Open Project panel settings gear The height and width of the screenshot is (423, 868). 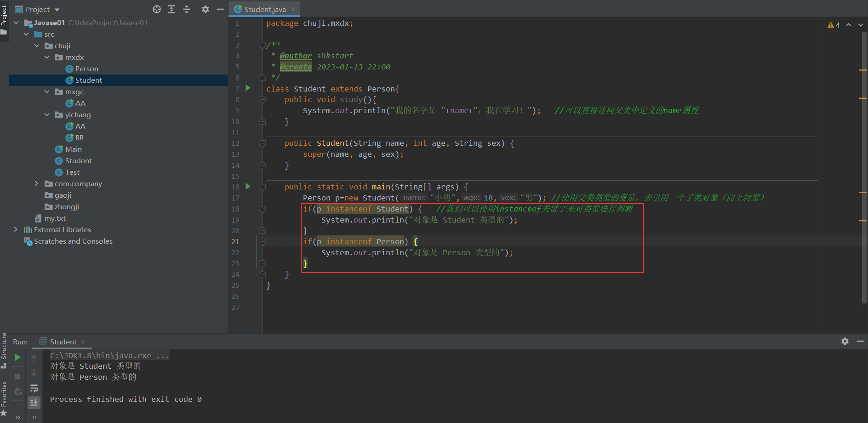[206, 9]
